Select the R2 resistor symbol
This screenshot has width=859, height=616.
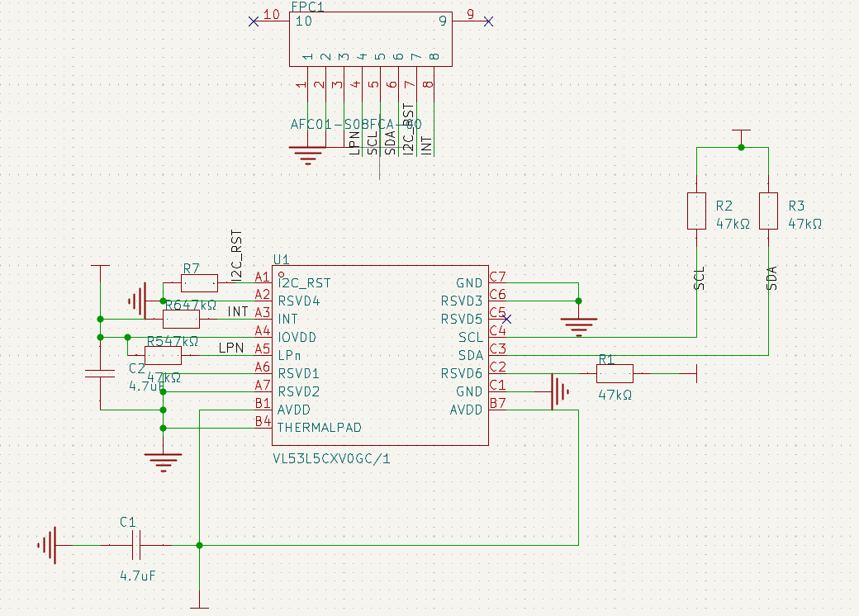(696, 211)
